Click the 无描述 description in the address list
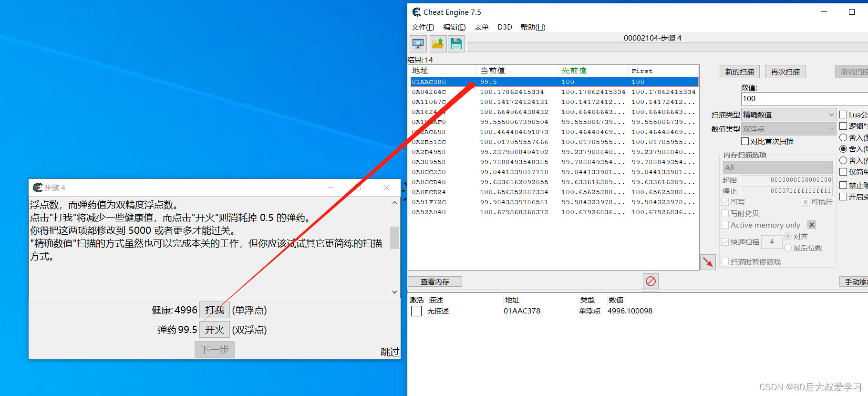The width and height of the screenshot is (868, 396). [438, 311]
